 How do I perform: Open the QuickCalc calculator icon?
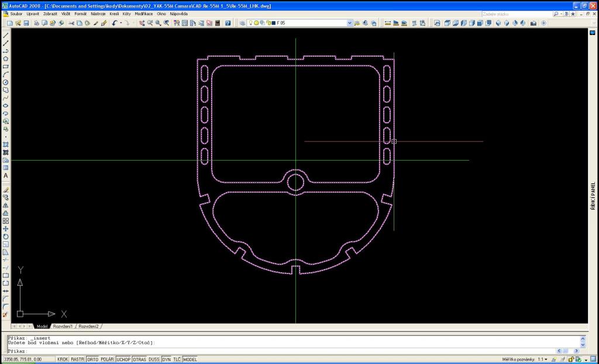point(218,23)
